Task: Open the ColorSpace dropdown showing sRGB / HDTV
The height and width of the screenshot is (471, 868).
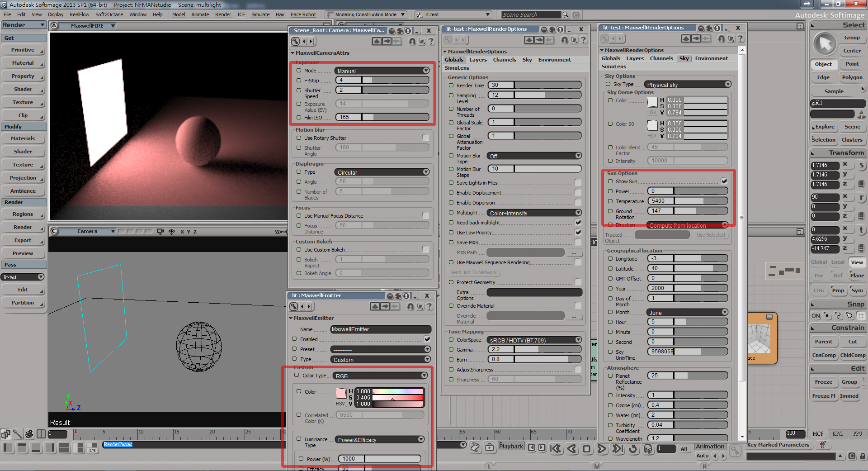Action: (534, 340)
